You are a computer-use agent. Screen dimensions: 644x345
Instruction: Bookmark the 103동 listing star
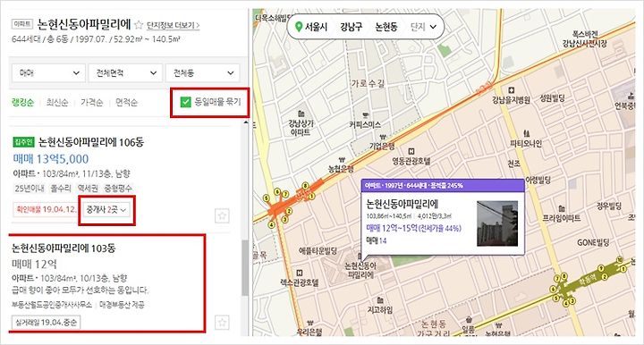tap(222, 322)
